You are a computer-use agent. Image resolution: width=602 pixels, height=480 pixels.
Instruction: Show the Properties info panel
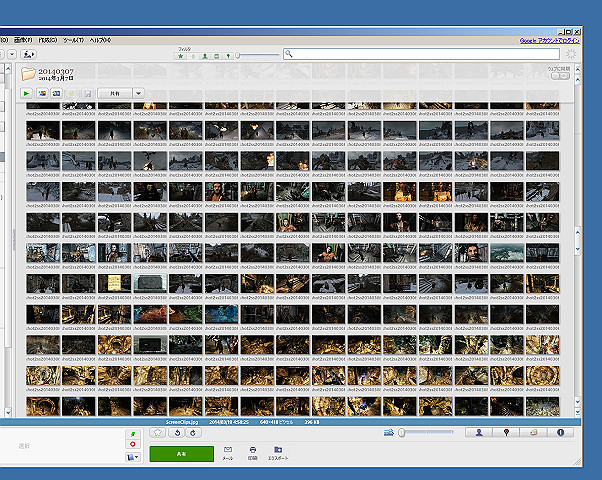(x=560, y=433)
